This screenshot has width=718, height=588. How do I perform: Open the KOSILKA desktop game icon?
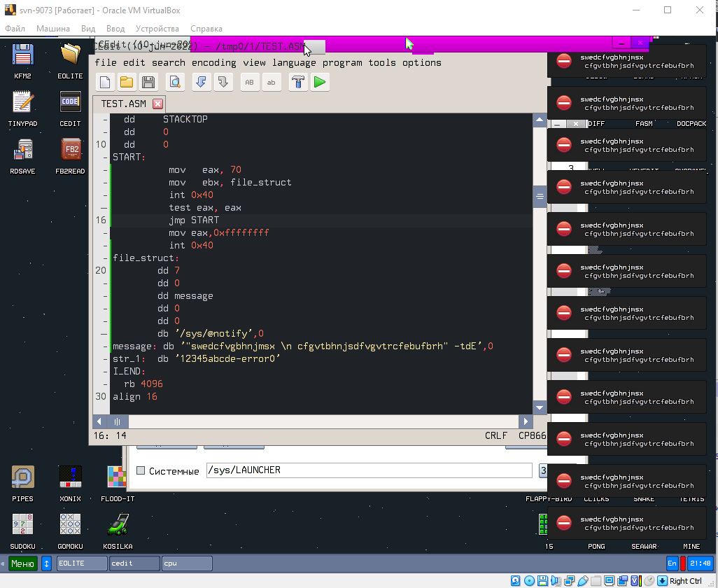pyautogui.click(x=117, y=525)
